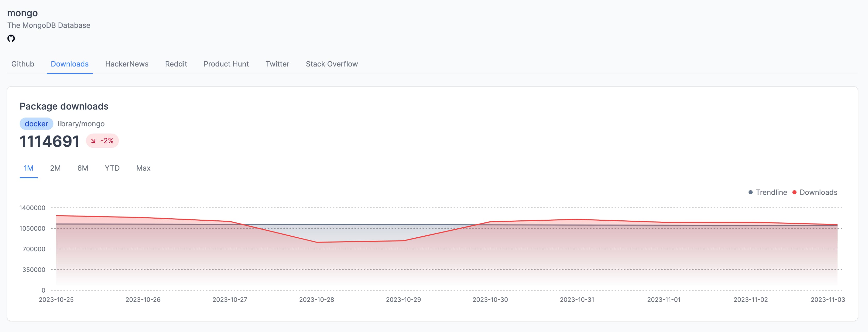Image resolution: width=868 pixels, height=332 pixels.
Task: Switch to the Product Hunt tab
Action: point(226,64)
